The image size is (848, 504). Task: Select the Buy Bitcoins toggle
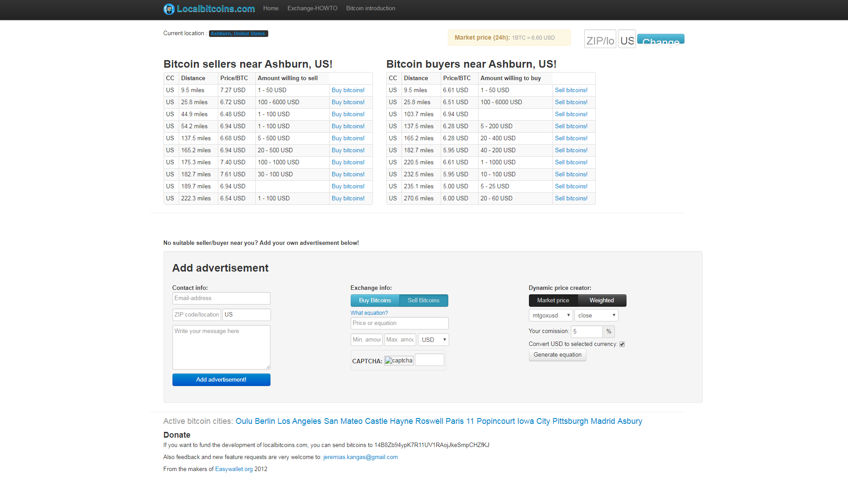[x=375, y=301]
